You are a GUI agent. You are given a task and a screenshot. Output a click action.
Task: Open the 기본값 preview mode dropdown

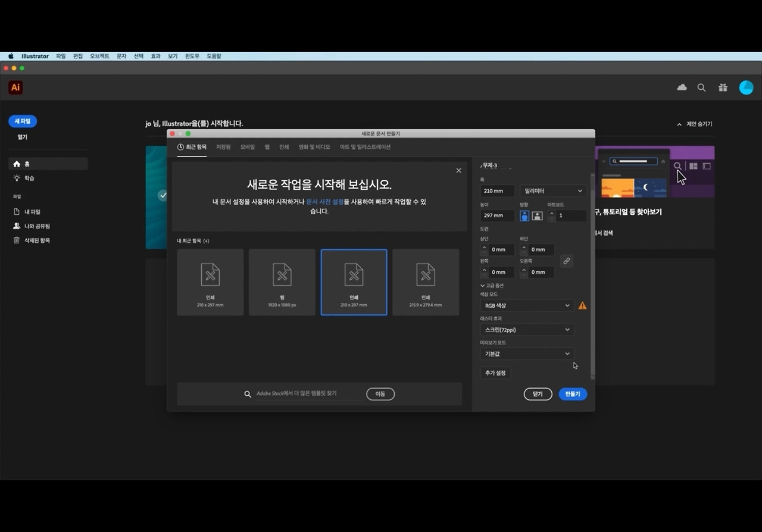coord(527,353)
